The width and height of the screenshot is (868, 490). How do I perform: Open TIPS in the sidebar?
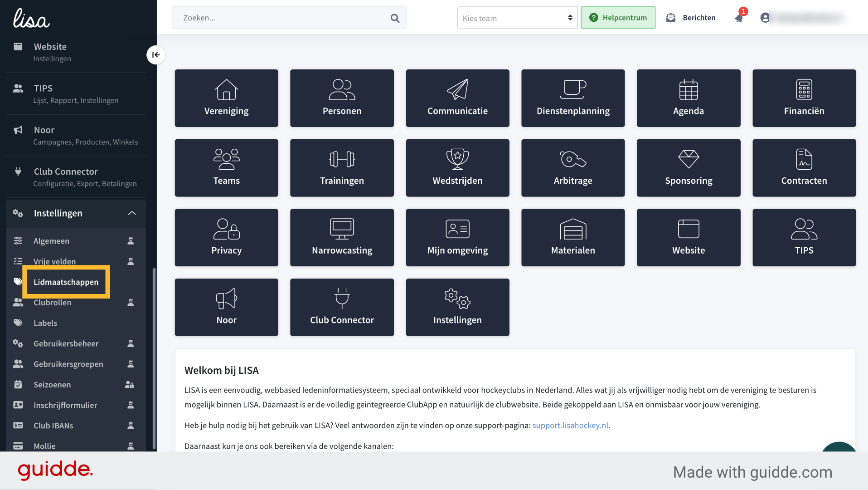76,93
